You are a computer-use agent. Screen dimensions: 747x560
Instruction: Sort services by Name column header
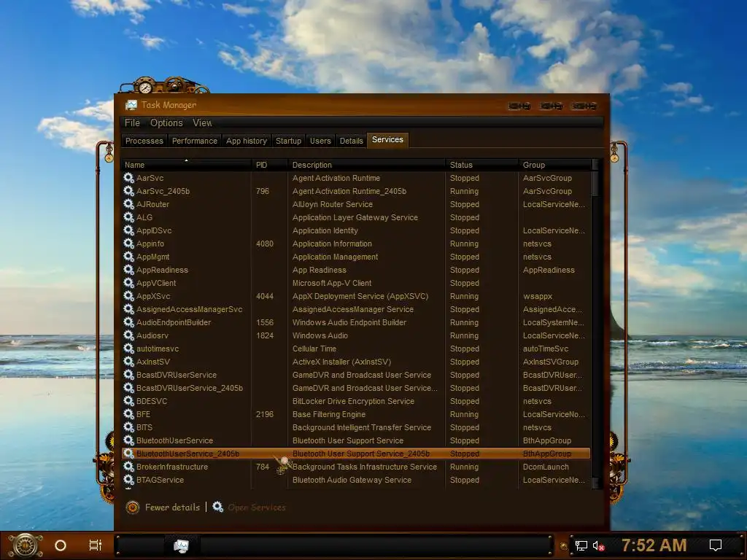(186, 165)
